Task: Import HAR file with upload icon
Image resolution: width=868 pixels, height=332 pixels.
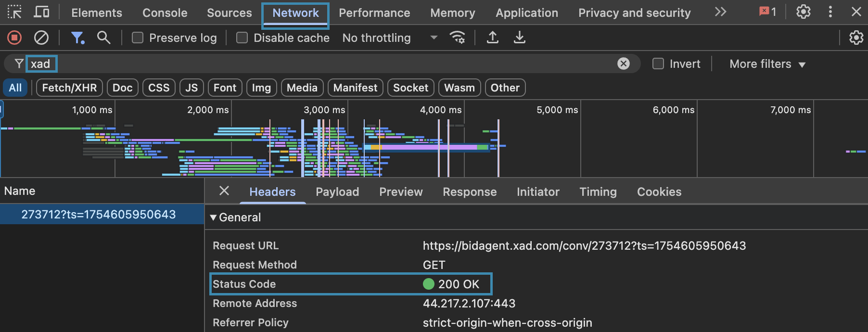Action: pyautogui.click(x=492, y=38)
